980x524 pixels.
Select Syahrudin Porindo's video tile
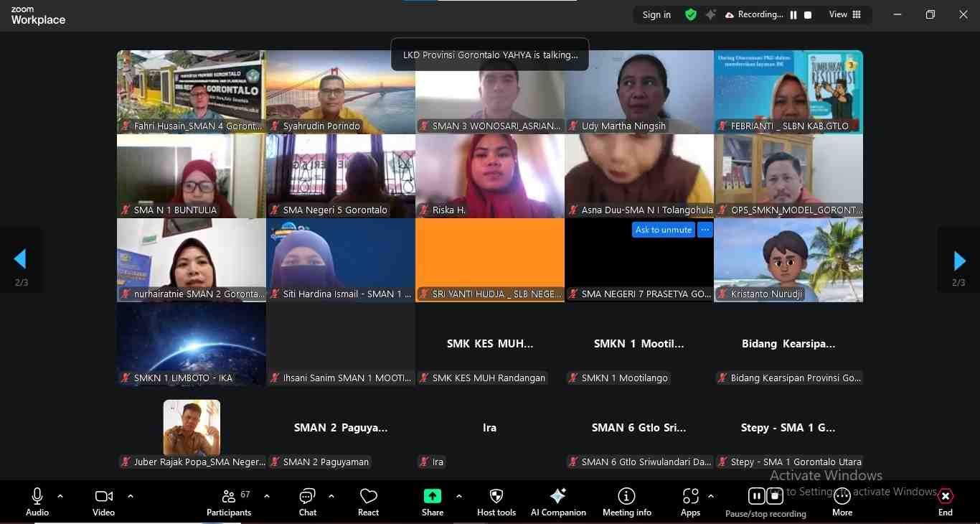coord(341,92)
